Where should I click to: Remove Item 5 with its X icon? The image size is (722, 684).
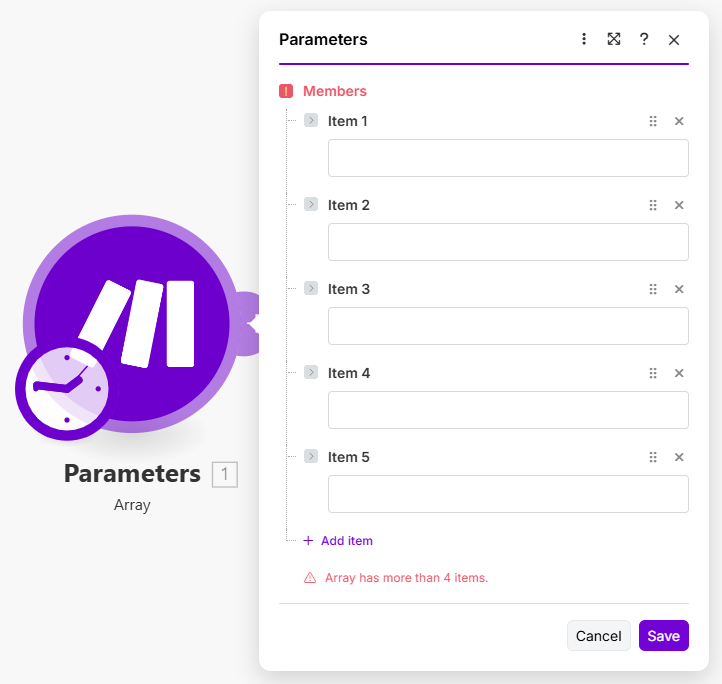click(679, 457)
